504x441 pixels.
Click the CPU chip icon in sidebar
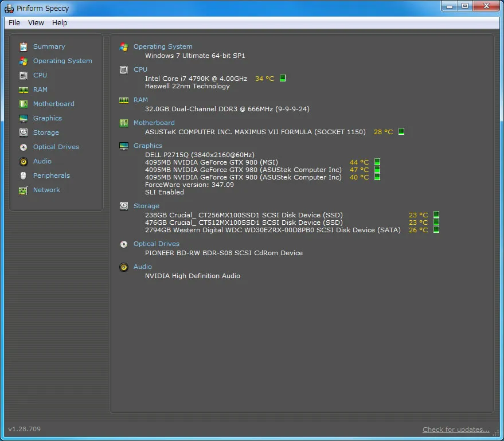click(23, 75)
